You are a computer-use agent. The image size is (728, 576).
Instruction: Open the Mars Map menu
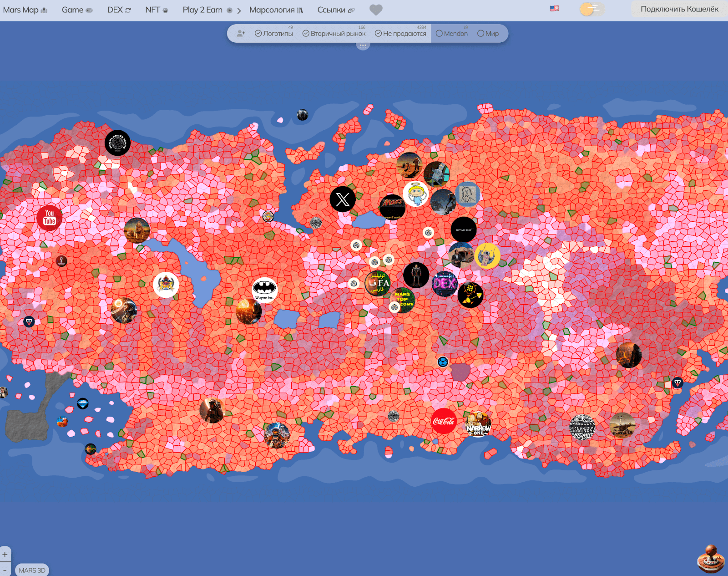click(x=25, y=10)
